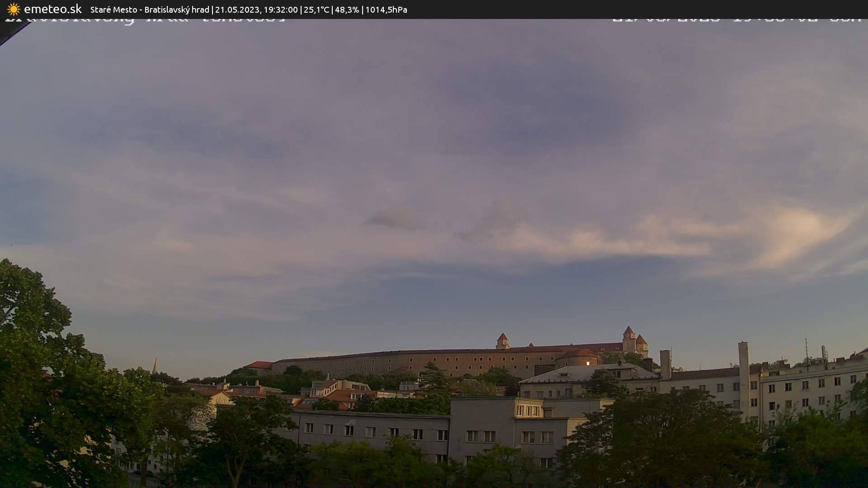Click the emeteo.sk sun logo icon
The image size is (868, 488).
pos(14,9)
